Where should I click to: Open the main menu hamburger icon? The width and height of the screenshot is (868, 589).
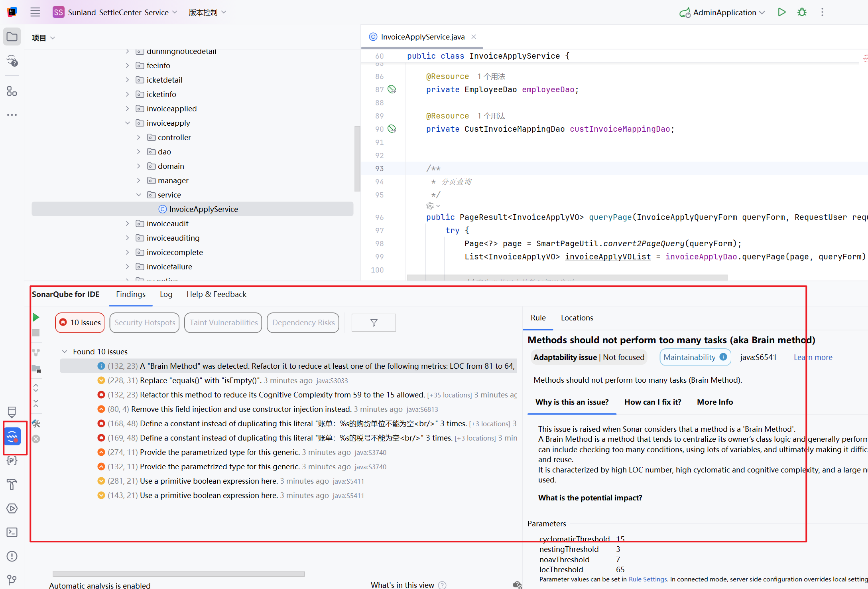pyautogui.click(x=35, y=12)
